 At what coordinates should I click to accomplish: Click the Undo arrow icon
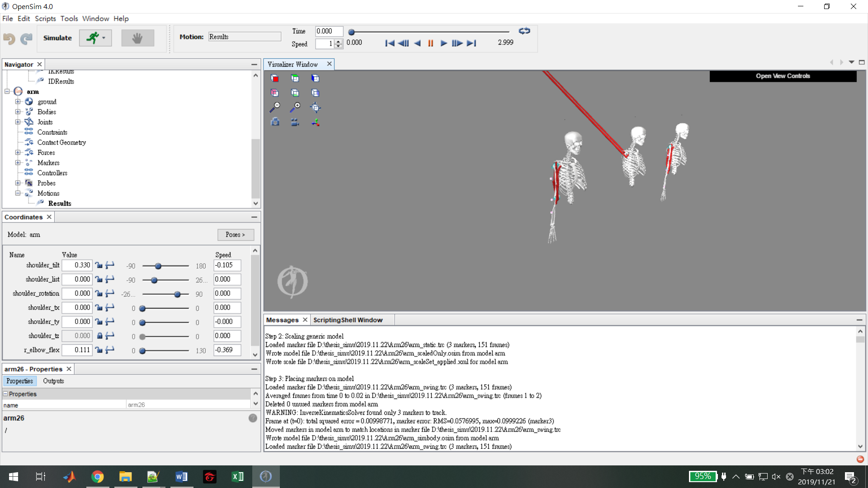pyautogui.click(x=9, y=38)
